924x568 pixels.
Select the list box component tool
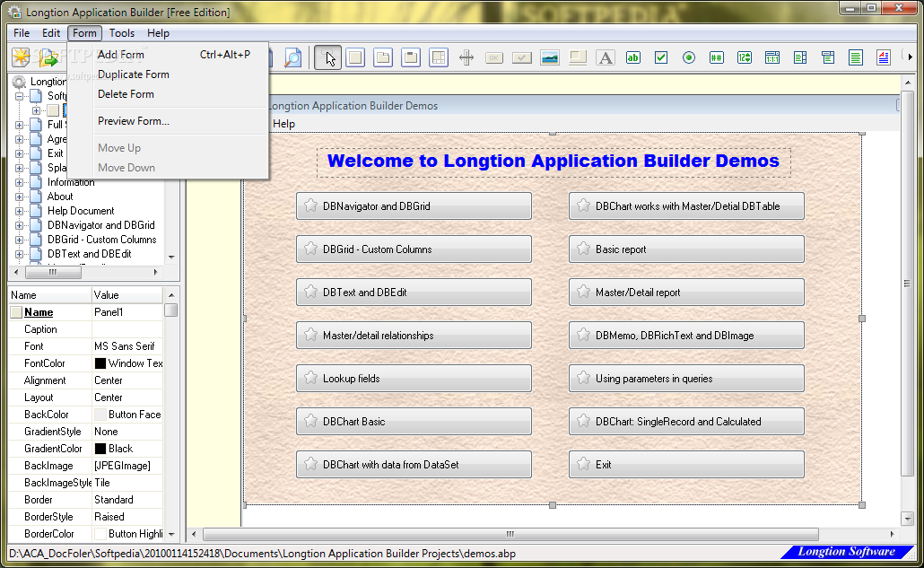(x=800, y=57)
